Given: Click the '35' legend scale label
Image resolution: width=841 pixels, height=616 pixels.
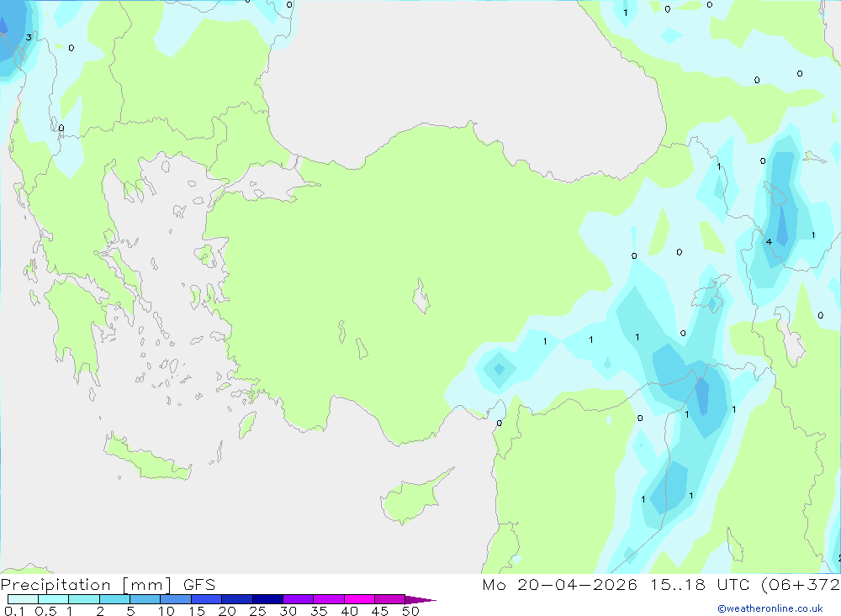Looking at the screenshot, I should pyautogui.click(x=319, y=611).
